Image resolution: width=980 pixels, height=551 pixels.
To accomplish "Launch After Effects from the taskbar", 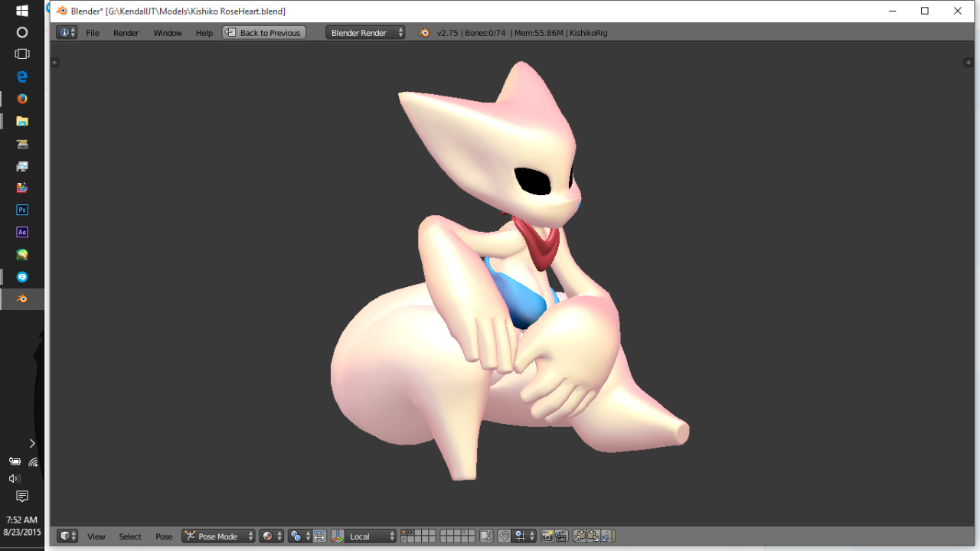I will [x=22, y=232].
